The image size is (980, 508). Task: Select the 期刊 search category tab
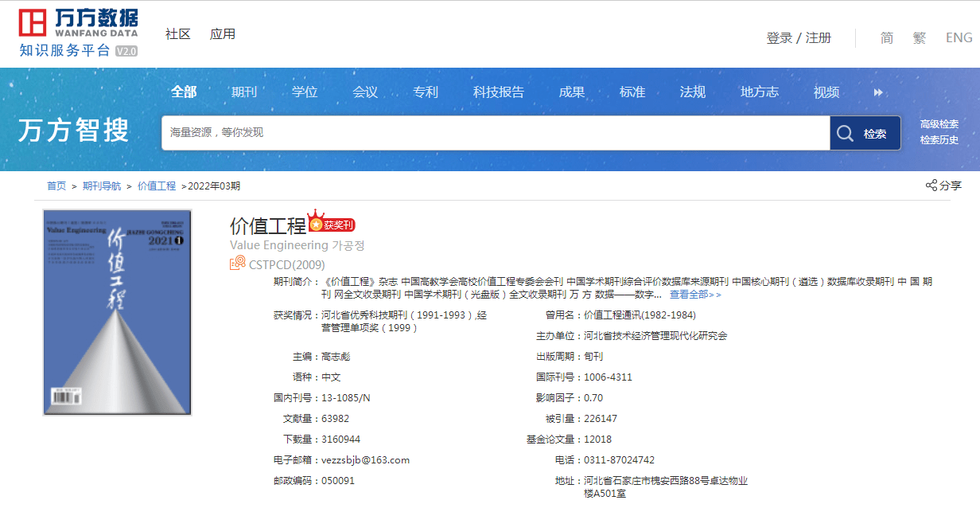[x=244, y=92]
